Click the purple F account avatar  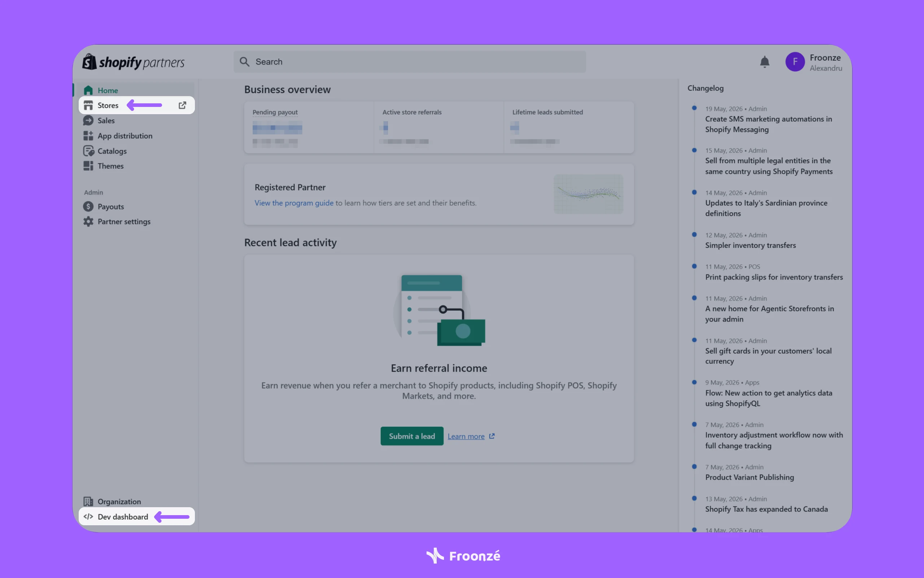pyautogui.click(x=795, y=61)
